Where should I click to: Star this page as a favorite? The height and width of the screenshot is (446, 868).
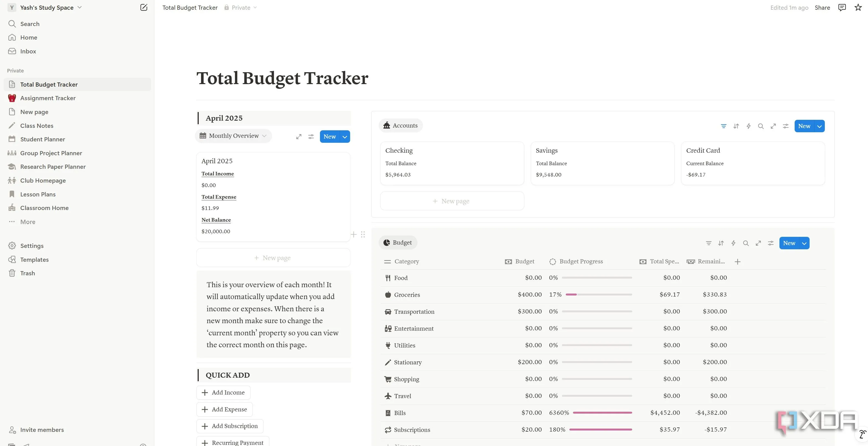pos(858,7)
